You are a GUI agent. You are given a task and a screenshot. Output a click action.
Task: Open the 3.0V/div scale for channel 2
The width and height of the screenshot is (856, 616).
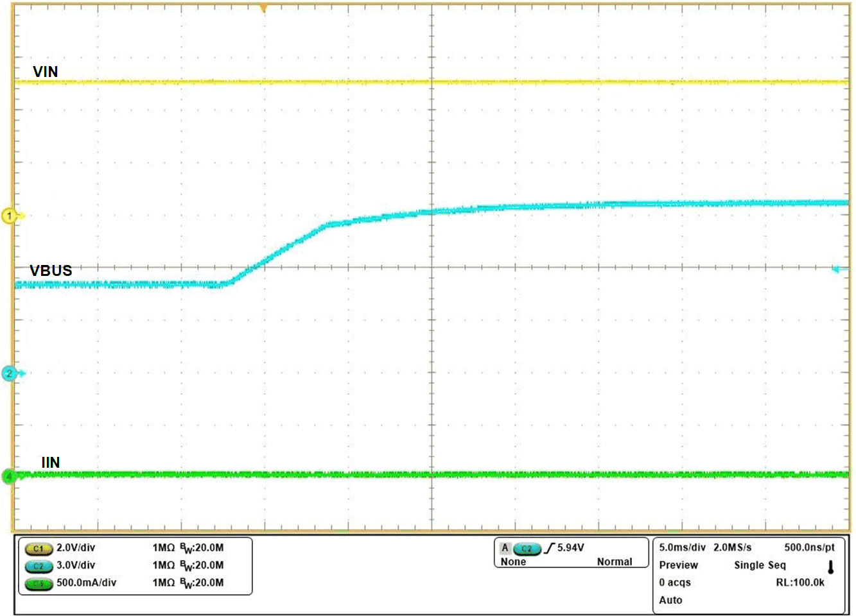[76, 565]
